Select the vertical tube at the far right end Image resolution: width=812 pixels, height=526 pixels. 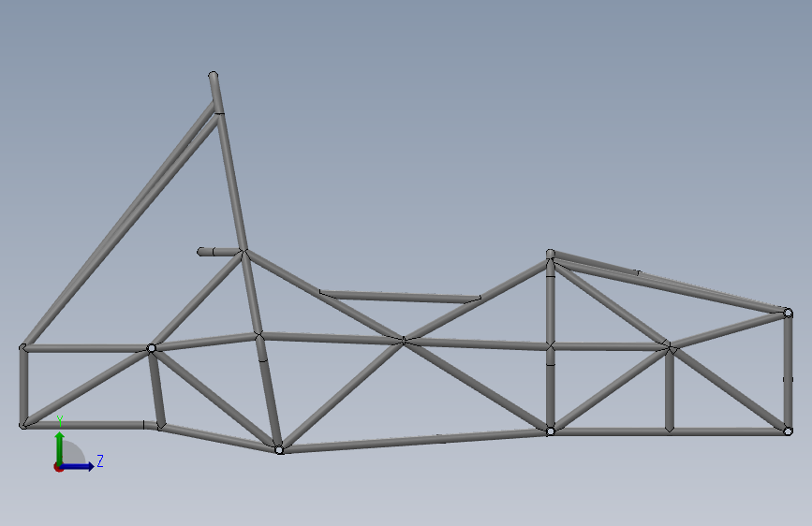(x=788, y=372)
